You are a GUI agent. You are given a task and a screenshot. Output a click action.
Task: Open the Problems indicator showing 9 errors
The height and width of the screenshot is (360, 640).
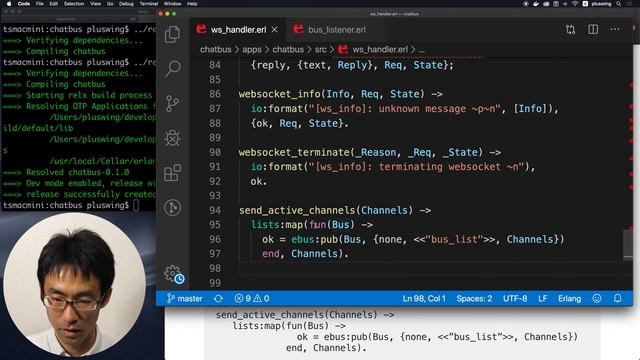[252, 298]
